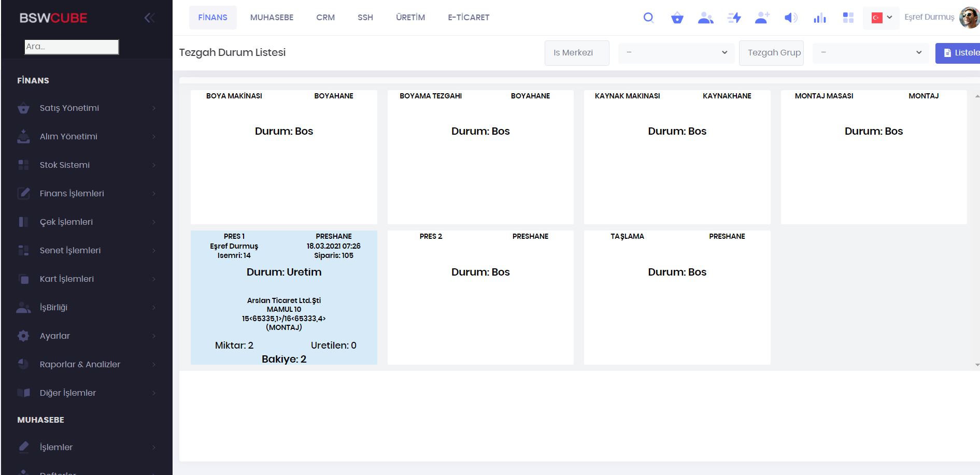Click the add user icon in header
This screenshot has height=475, width=980.
pos(762,18)
